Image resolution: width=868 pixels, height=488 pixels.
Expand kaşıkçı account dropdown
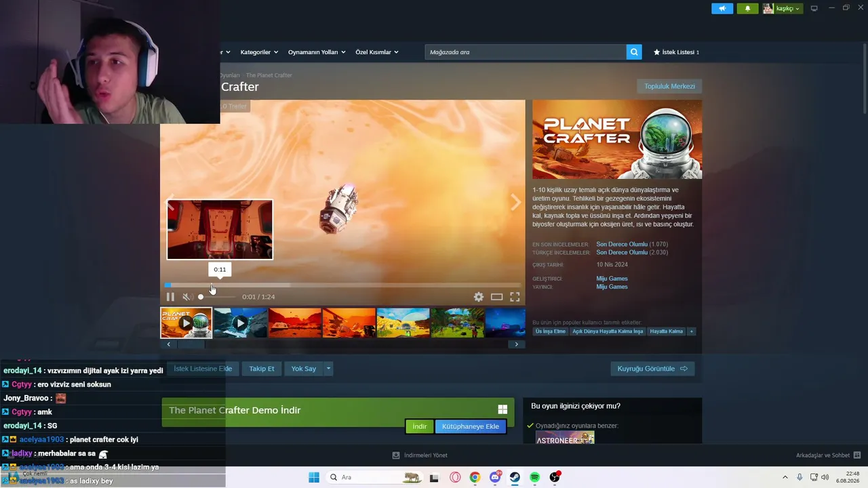click(x=782, y=8)
